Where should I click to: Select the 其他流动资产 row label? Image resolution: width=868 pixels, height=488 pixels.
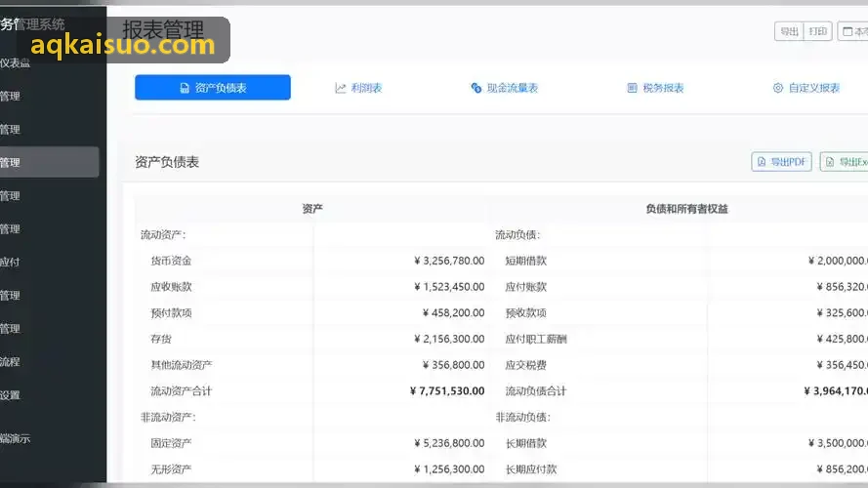tap(181, 365)
